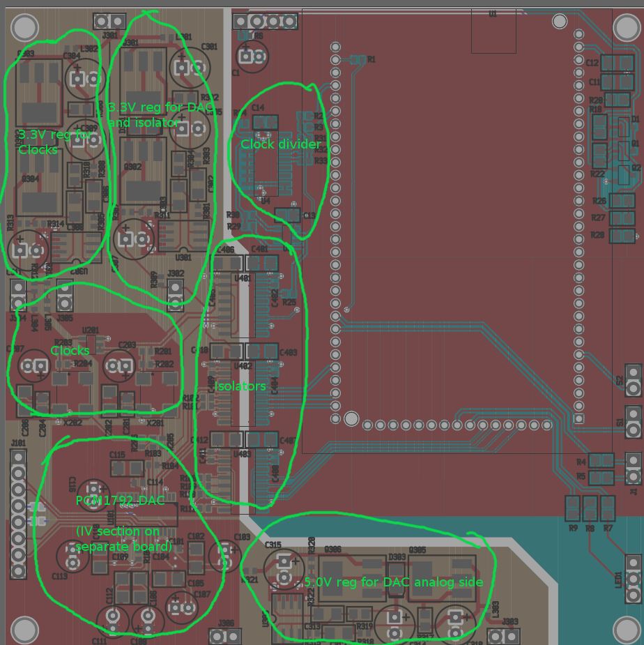This screenshot has width=644, height=645.
Task: Select the D1 diode footprint
Action: pyautogui.click(x=623, y=127)
